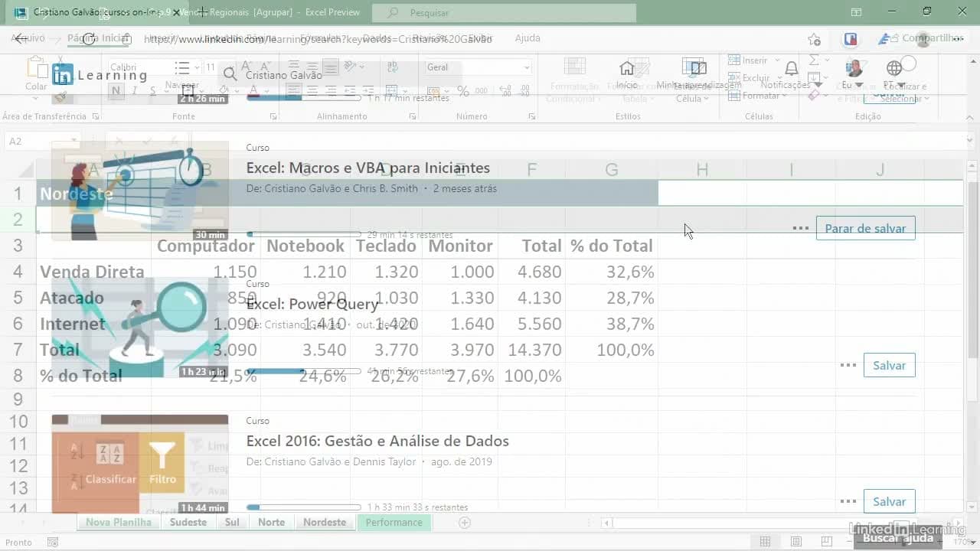Close the Cristiano Galvão cursos browser tab
The image size is (980, 551).
pos(177,12)
